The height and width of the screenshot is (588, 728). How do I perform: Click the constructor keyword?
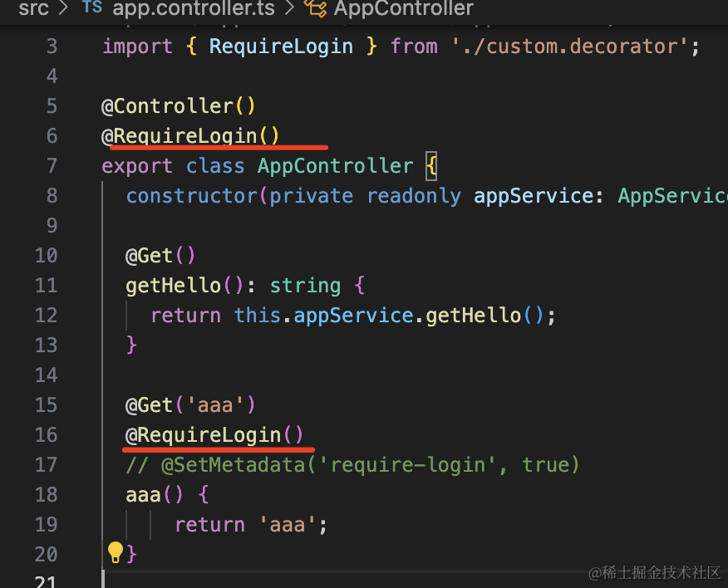pos(190,195)
